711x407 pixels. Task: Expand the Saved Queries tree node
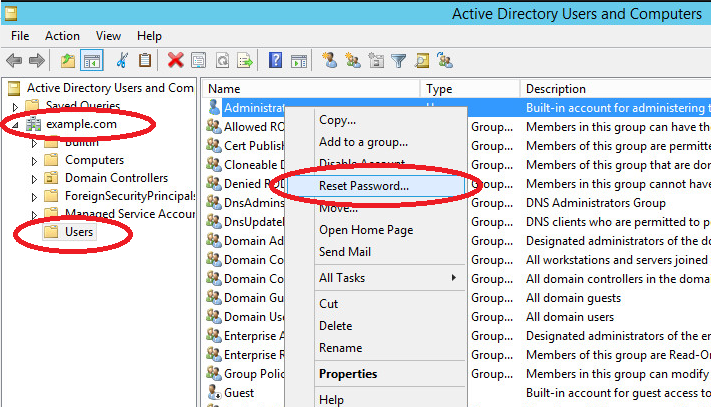coord(15,106)
